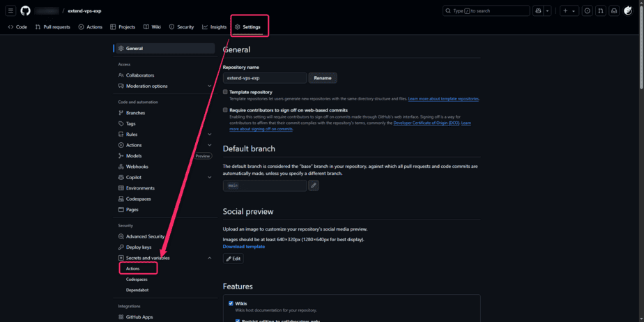Uncheck the Wikis feature checkbox

tap(231, 303)
